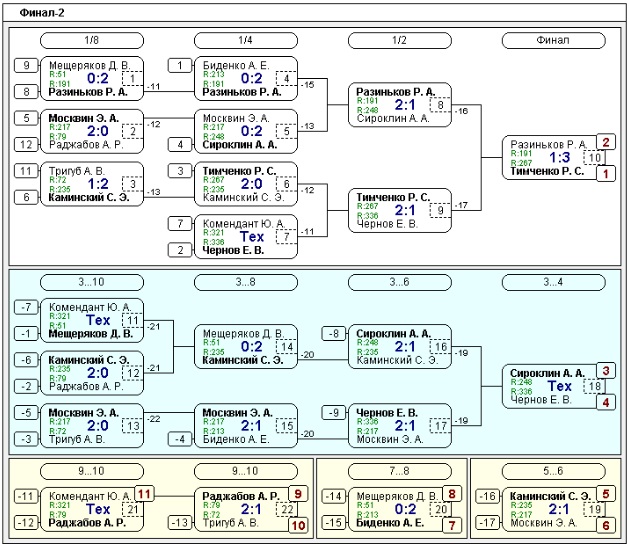Click the dashed match number 9 box
This screenshot has height=546, width=629.
point(440,211)
